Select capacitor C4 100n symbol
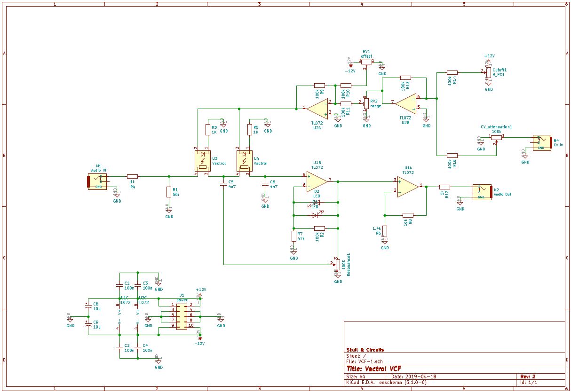 [138, 347]
